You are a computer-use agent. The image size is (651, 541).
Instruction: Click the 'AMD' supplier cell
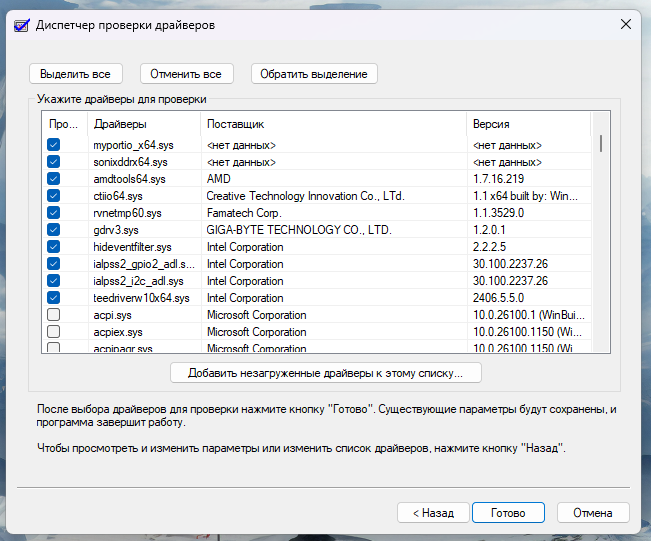[219, 179]
